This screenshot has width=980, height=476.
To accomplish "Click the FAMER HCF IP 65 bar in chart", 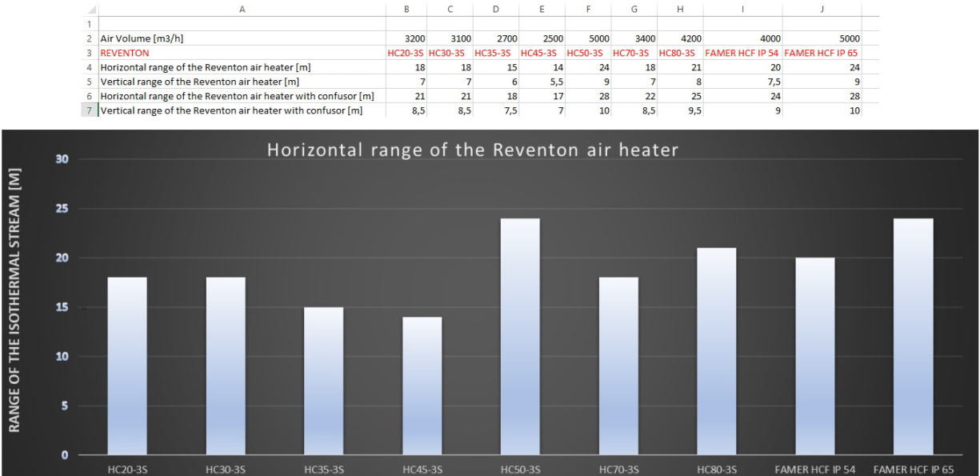I will tap(914, 337).
